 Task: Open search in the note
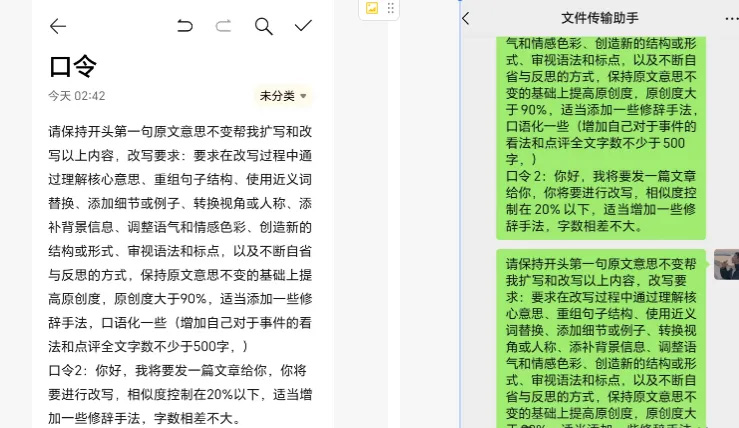pyautogui.click(x=263, y=26)
